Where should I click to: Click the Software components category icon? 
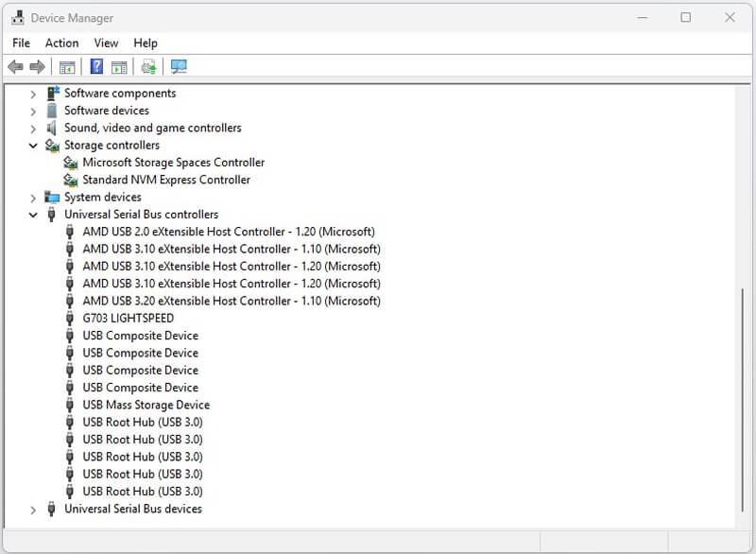point(53,93)
